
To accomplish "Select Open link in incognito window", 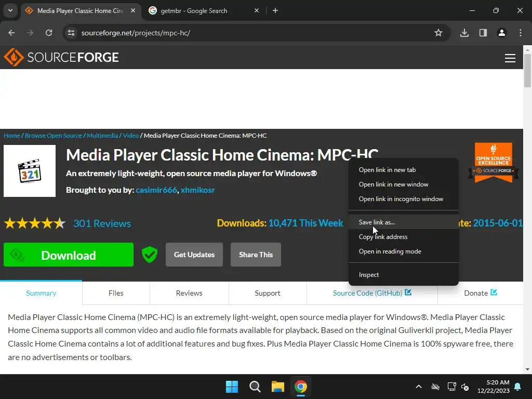I will (x=403, y=199).
